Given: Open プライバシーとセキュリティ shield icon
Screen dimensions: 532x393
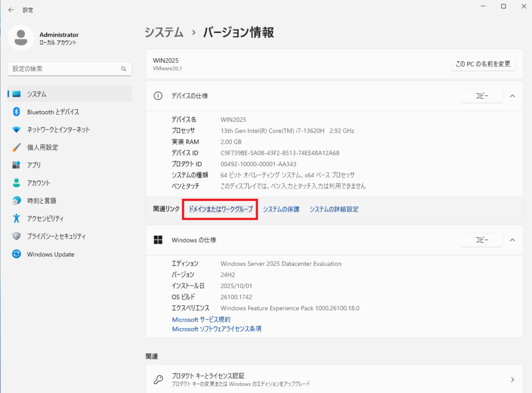Looking at the screenshot, I should point(16,236).
